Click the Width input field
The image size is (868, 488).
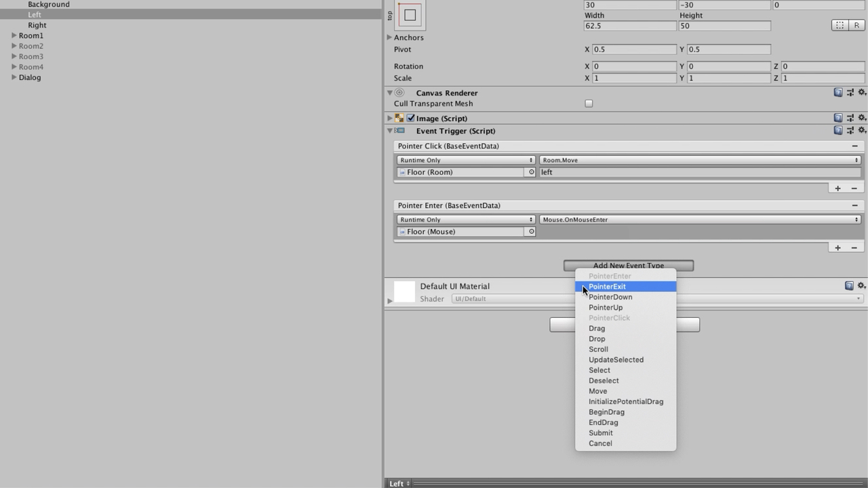629,26
